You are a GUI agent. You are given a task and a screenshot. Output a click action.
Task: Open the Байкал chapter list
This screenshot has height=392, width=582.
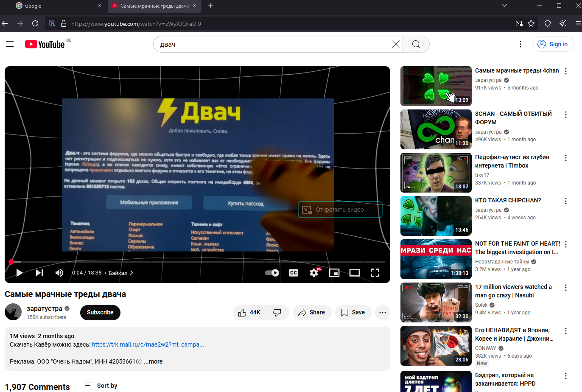point(121,273)
